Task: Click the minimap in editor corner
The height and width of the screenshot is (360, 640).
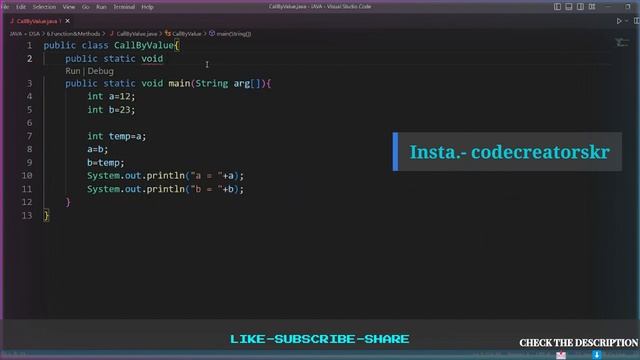Action: (622, 42)
